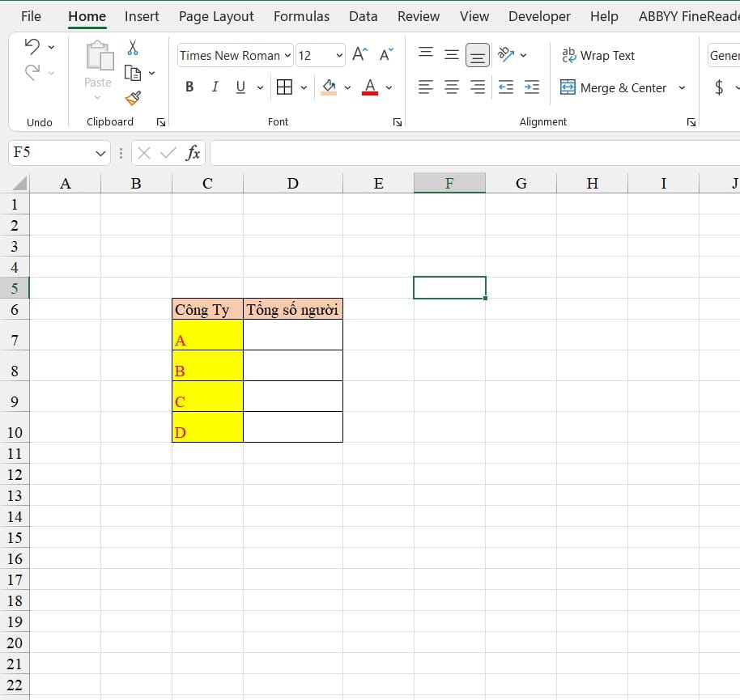Select the cell containing Tổng số người
The height and width of the screenshot is (700, 740).
coord(292,309)
